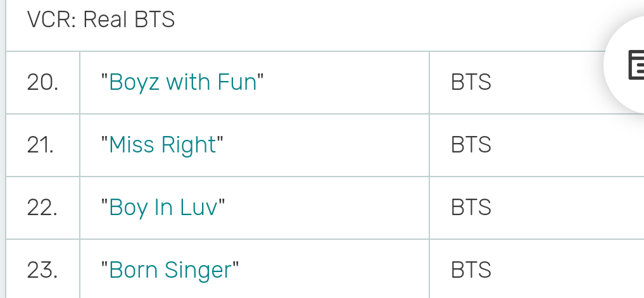Click BTS artist cell beside Miss Right
The image size is (644, 298).
click(471, 145)
